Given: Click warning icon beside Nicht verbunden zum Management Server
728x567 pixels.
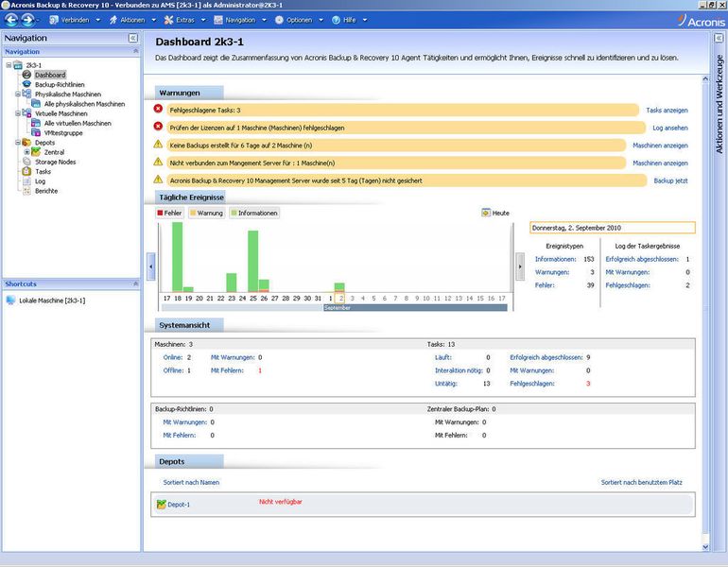Looking at the screenshot, I should point(158,162).
